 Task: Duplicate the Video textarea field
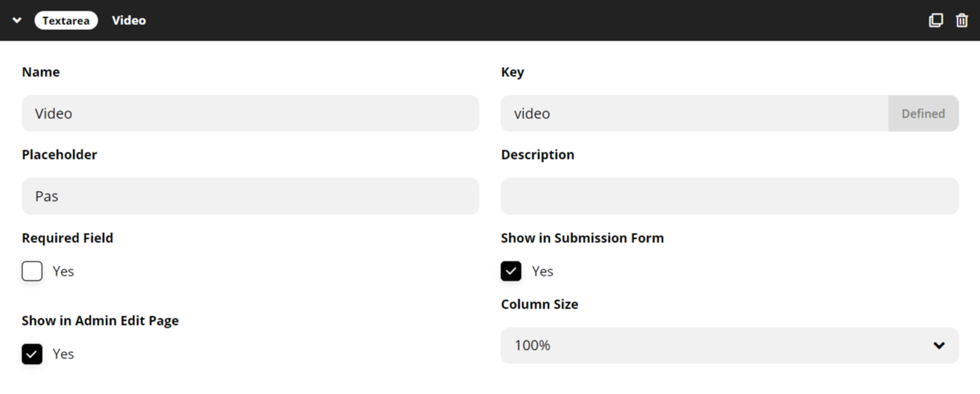936,21
